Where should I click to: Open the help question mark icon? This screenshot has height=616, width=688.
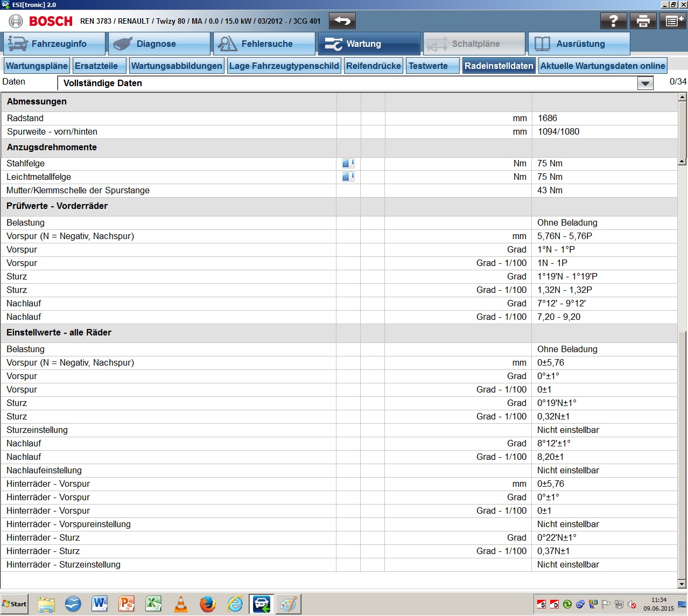(x=613, y=21)
